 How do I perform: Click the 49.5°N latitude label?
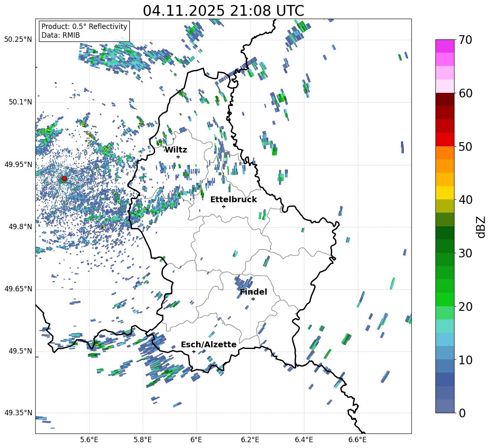coord(20,351)
